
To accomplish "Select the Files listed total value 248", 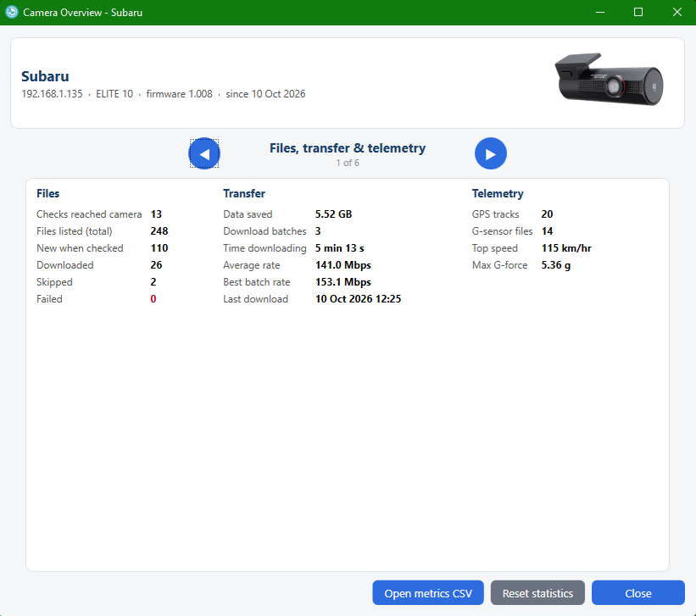I will 159,231.
